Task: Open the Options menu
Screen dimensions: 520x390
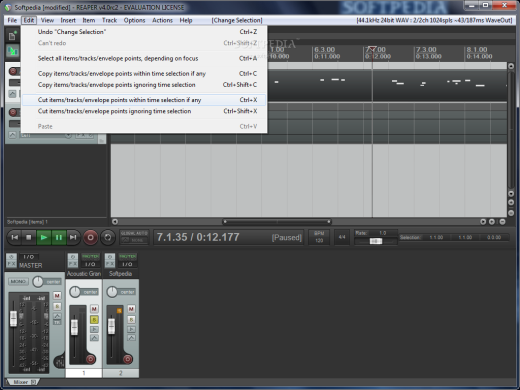Action: pos(134,20)
